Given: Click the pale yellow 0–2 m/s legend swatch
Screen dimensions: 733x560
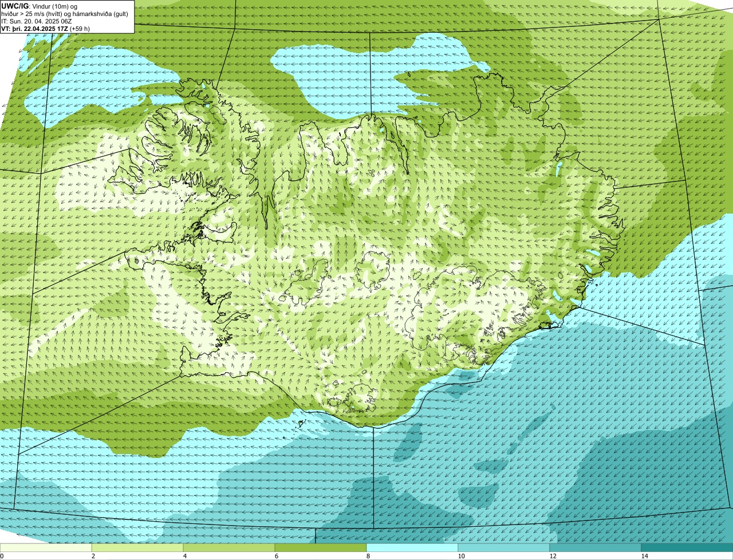Looking at the screenshot, I should pos(46,547).
